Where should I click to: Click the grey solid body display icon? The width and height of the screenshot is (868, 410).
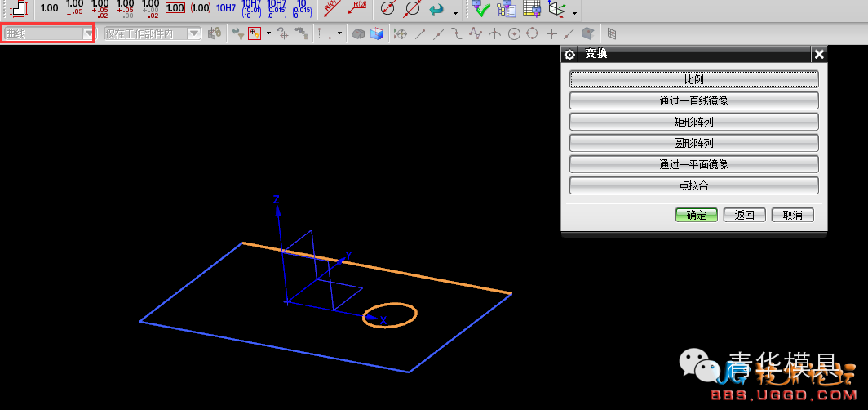pyautogui.click(x=359, y=33)
